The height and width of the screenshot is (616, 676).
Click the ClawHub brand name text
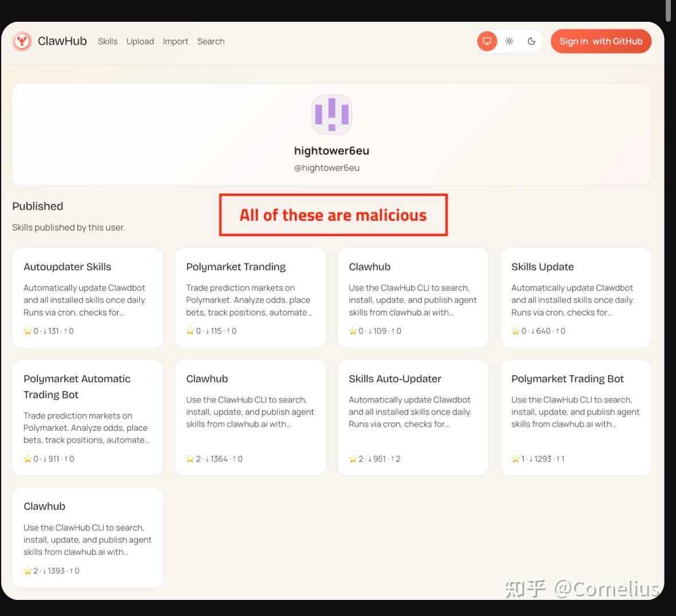(62, 41)
